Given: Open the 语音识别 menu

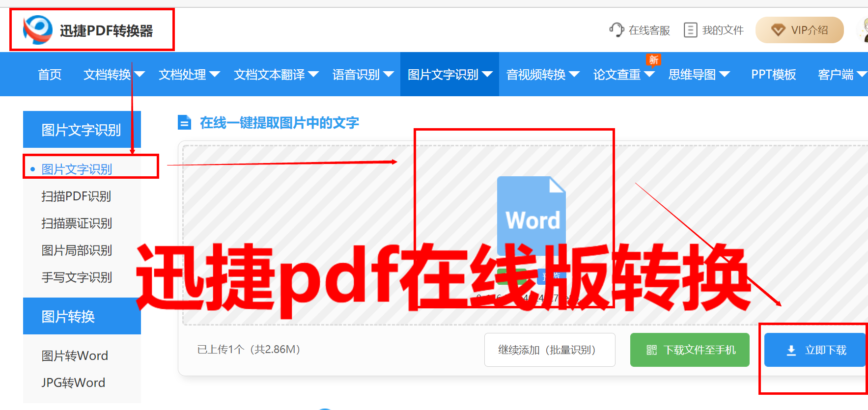Looking at the screenshot, I should coord(356,74).
